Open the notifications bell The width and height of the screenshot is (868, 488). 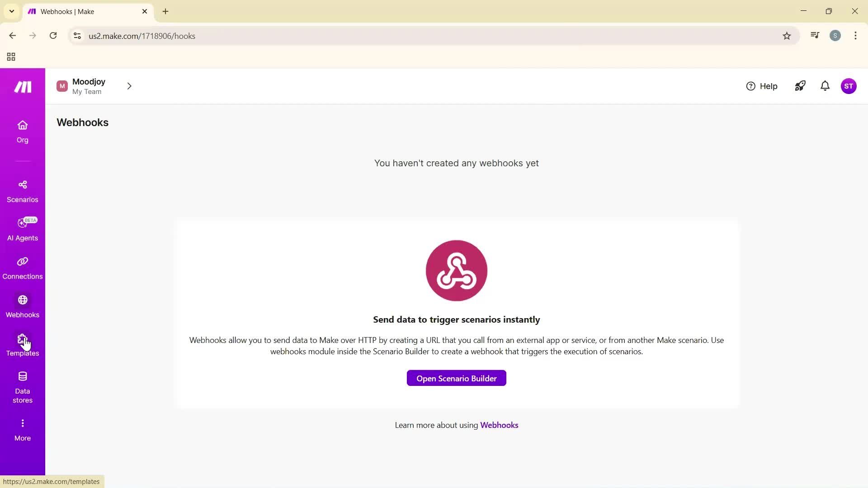tap(825, 86)
